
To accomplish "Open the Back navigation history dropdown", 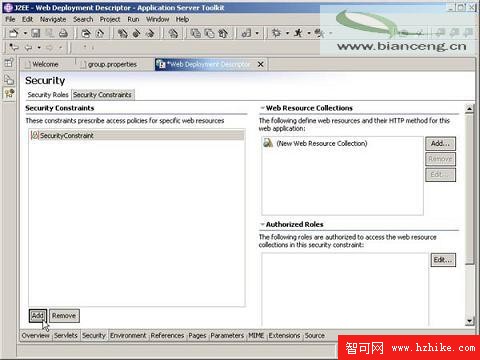I will click(x=39, y=48).
